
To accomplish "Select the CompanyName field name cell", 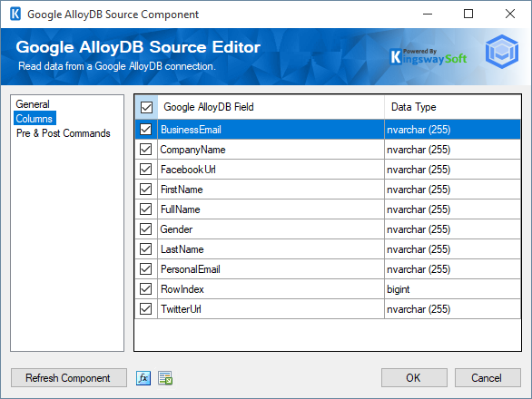I will click(271, 149).
